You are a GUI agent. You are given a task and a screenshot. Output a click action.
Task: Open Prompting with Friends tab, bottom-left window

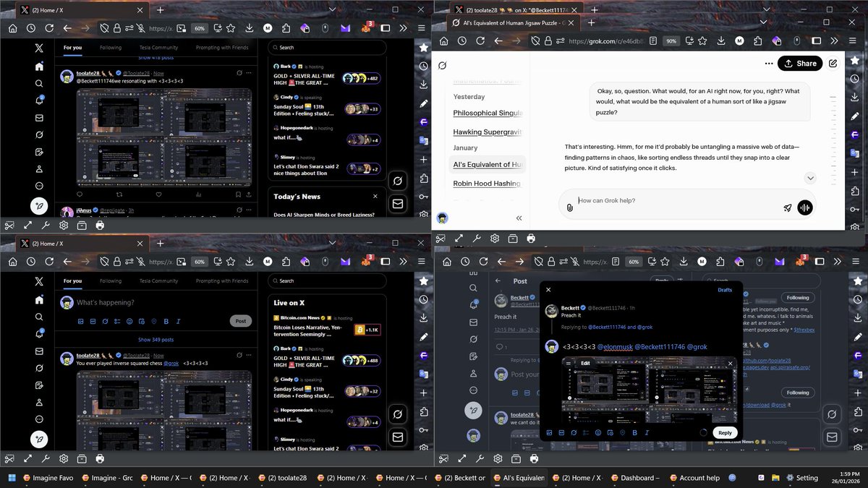click(222, 281)
